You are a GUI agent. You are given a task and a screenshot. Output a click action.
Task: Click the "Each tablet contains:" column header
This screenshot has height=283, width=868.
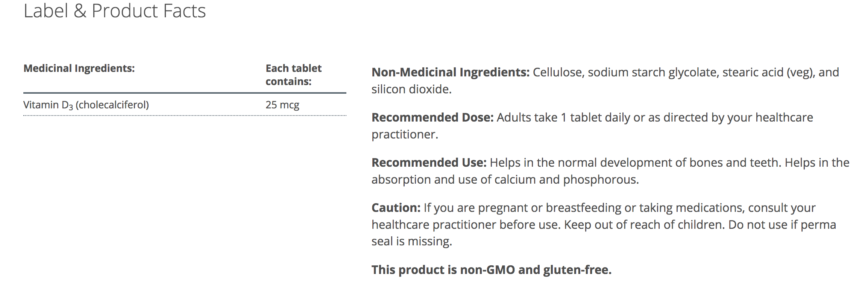click(x=293, y=75)
